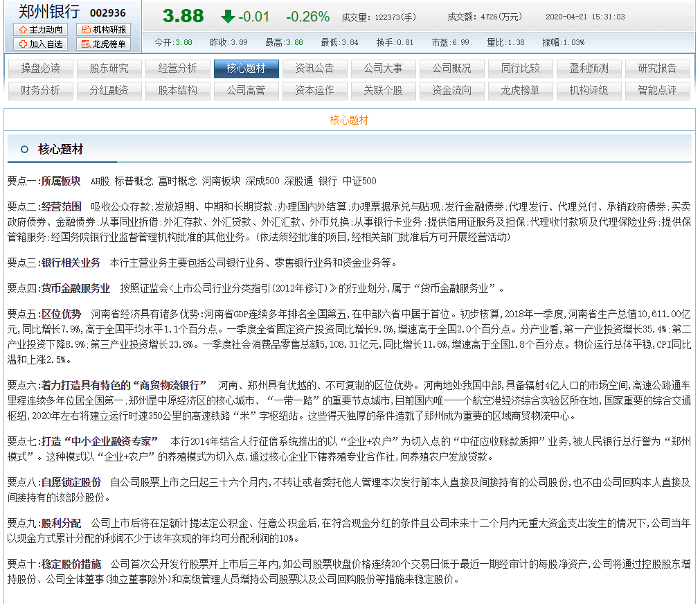Check the 智能点评 tab
Screen dimensions: 700x604
tap(657, 91)
